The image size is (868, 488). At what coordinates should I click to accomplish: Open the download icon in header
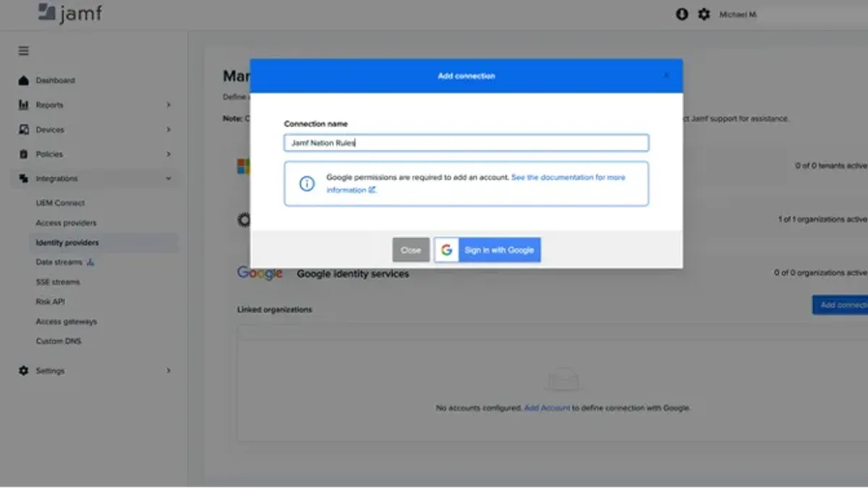[x=681, y=14]
